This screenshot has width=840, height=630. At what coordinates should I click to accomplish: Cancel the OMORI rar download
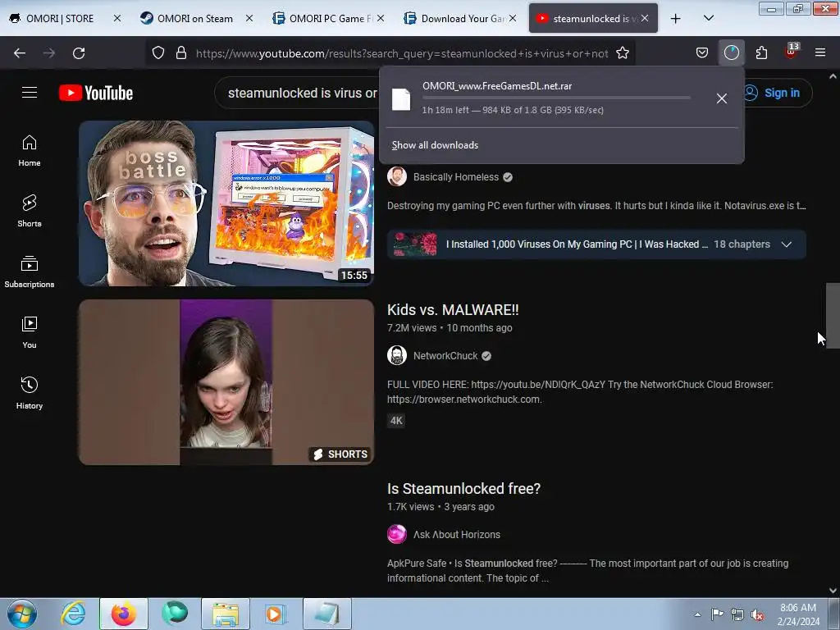pyautogui.click(x=722, y=98)
